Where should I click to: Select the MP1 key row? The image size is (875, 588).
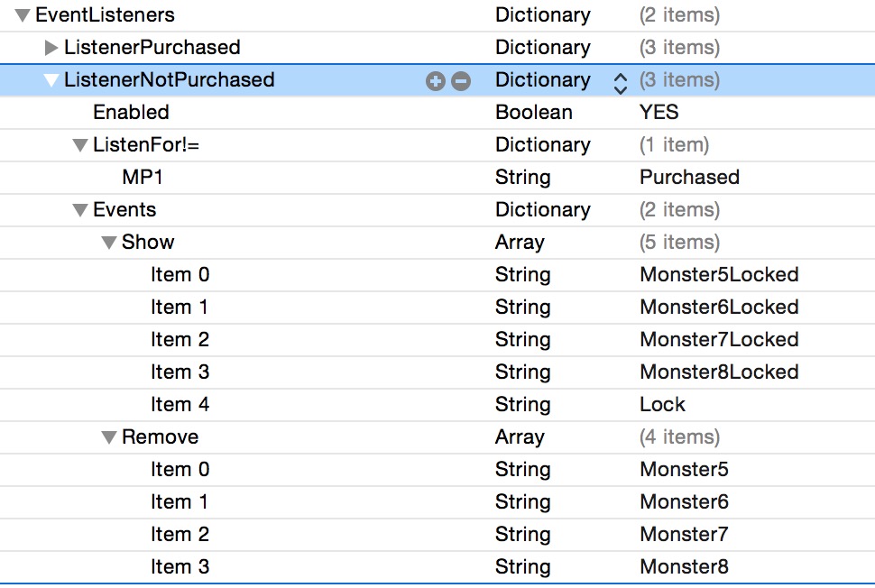pos(143,177)
